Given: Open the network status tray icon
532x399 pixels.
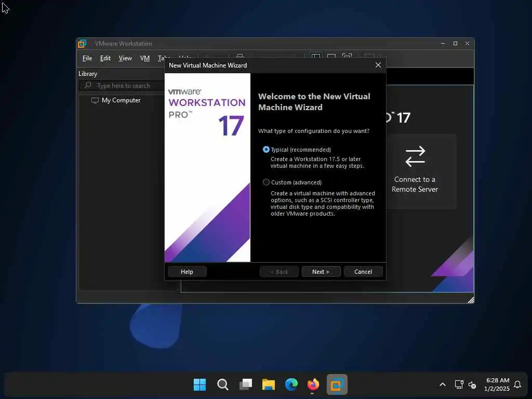Looking at the screenshot, I should point(459,384).
